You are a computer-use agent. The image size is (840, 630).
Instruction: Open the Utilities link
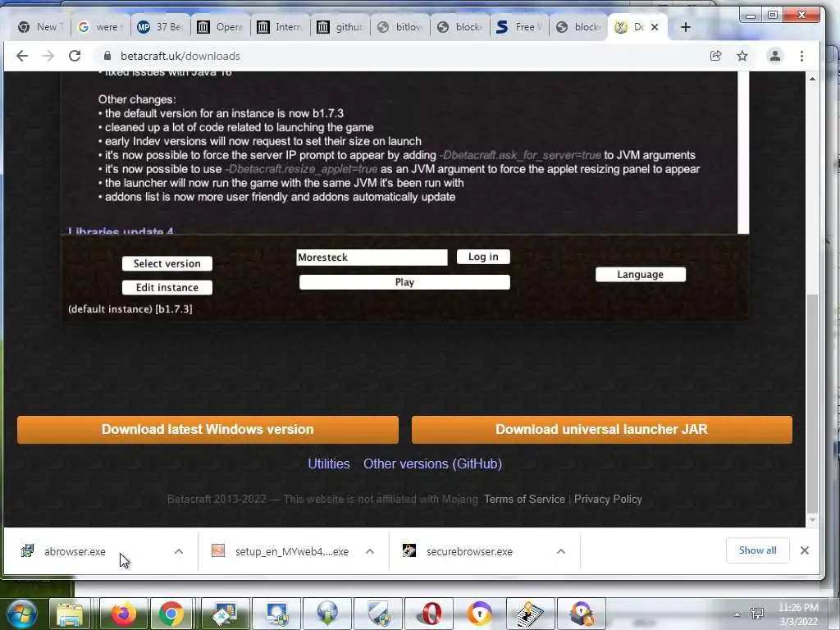click(x=329, y=464)
